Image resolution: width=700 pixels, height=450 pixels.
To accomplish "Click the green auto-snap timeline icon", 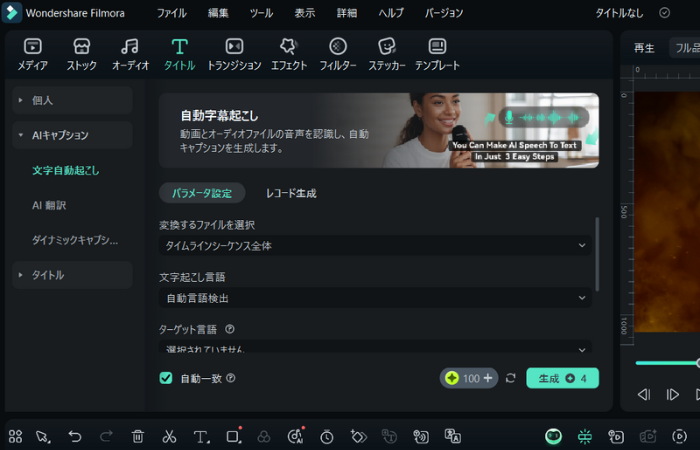I will pyautogui.click(x=585, y=436).
